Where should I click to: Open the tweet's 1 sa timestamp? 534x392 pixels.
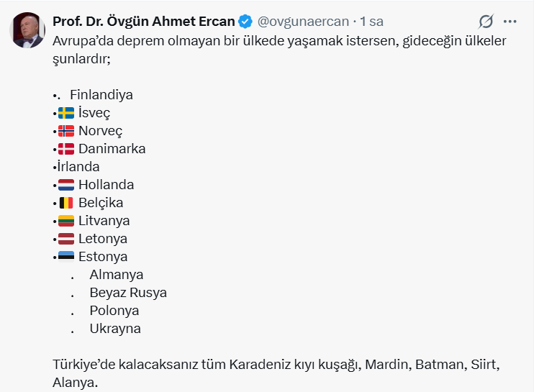(371, 22)
